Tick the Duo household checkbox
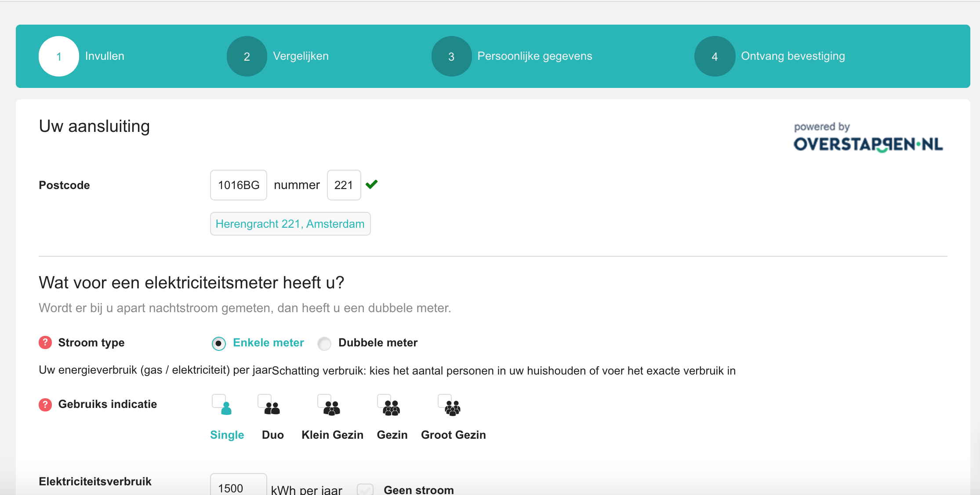 pos(264,401)
